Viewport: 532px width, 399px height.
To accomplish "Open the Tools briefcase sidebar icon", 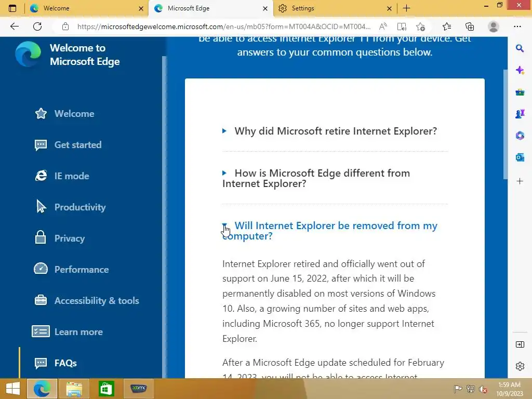I will 520,92.
